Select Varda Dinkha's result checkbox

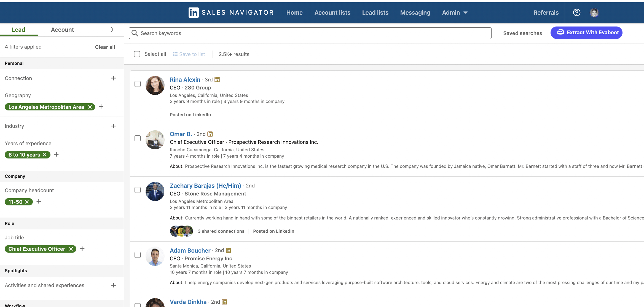pos(138,305)
